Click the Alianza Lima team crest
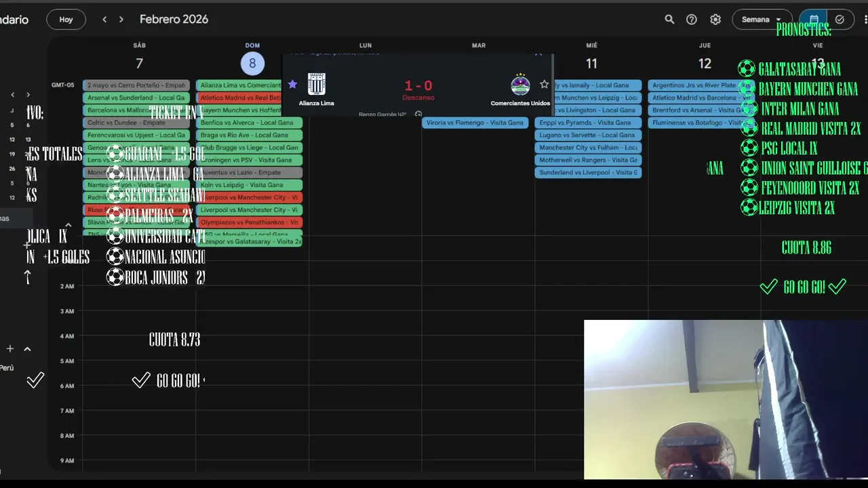The height and width of the screenshot is (488, 868). (317, 84)
